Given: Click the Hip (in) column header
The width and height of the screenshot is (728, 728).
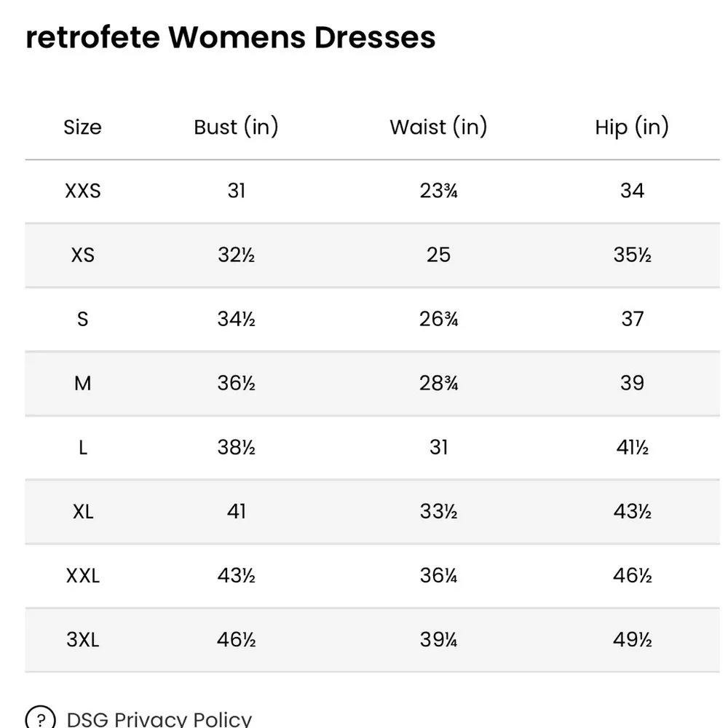Looking at the screenshot, I should pyautogui.click(x=631, y=127).
